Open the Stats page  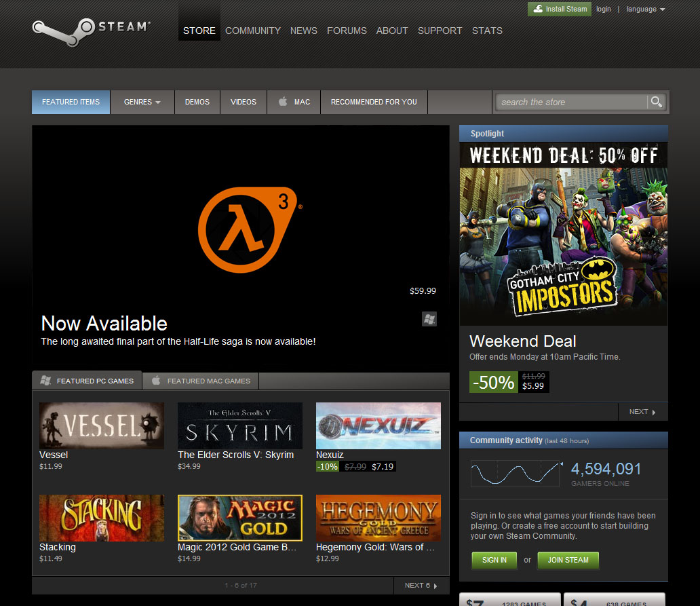click(487, 31)
